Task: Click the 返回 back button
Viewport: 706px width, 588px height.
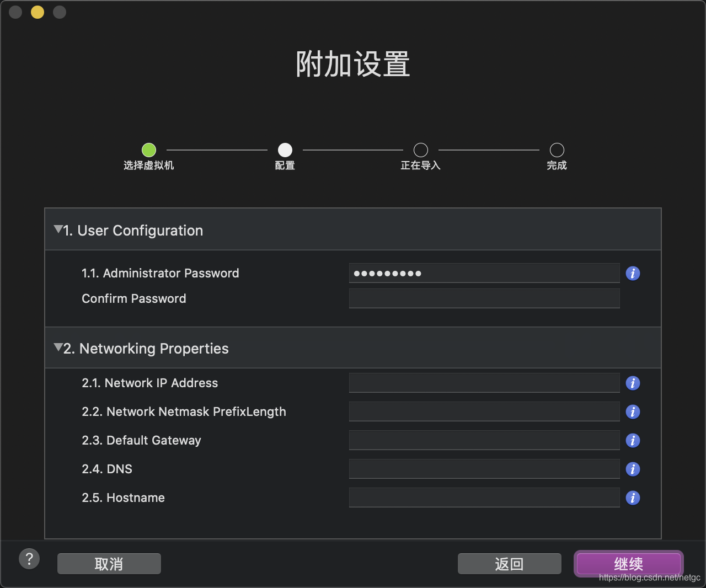Action: coord(509,564)
